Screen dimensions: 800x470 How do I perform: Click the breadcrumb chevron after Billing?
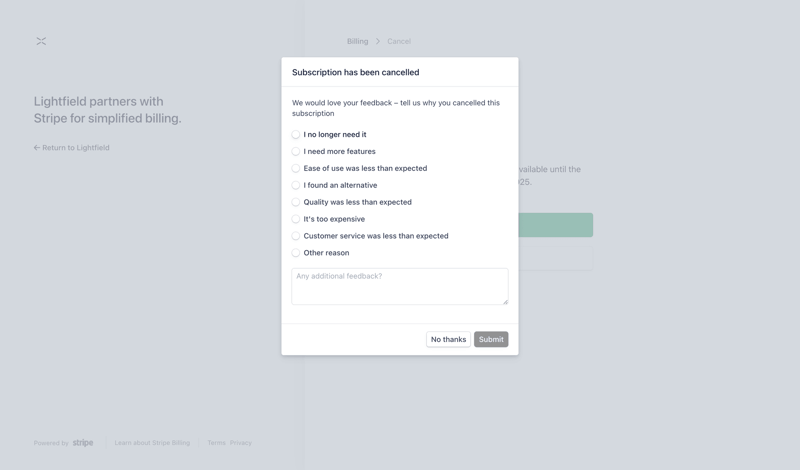pyautogui.click(x=378, y=42)
